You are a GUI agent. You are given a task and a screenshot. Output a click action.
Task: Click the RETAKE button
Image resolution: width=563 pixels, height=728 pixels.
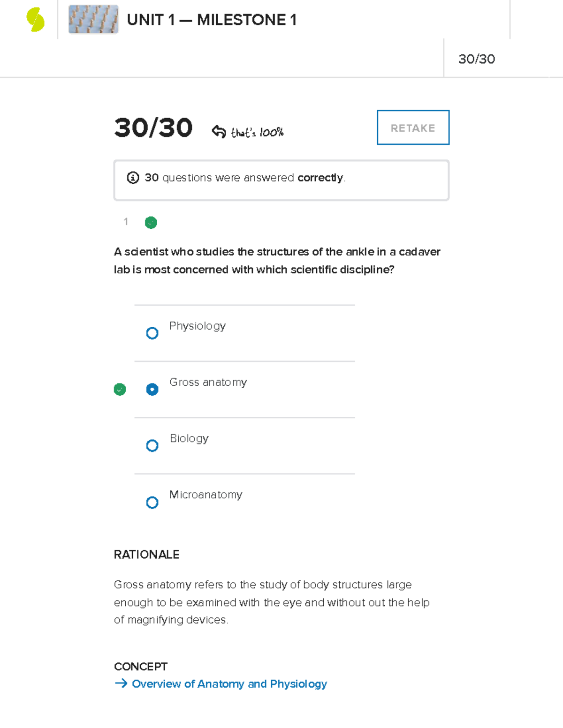[x=413, y=128]
